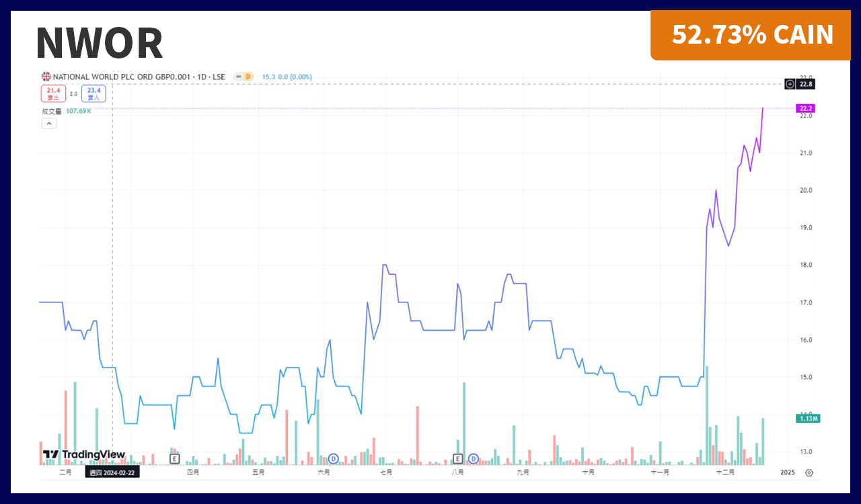
Task: Open the earnings E marker before 四月
Action: point(174,459)
